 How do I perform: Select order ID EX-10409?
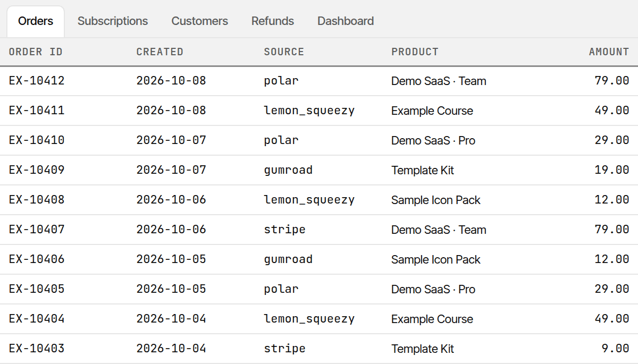pos(37,170)
